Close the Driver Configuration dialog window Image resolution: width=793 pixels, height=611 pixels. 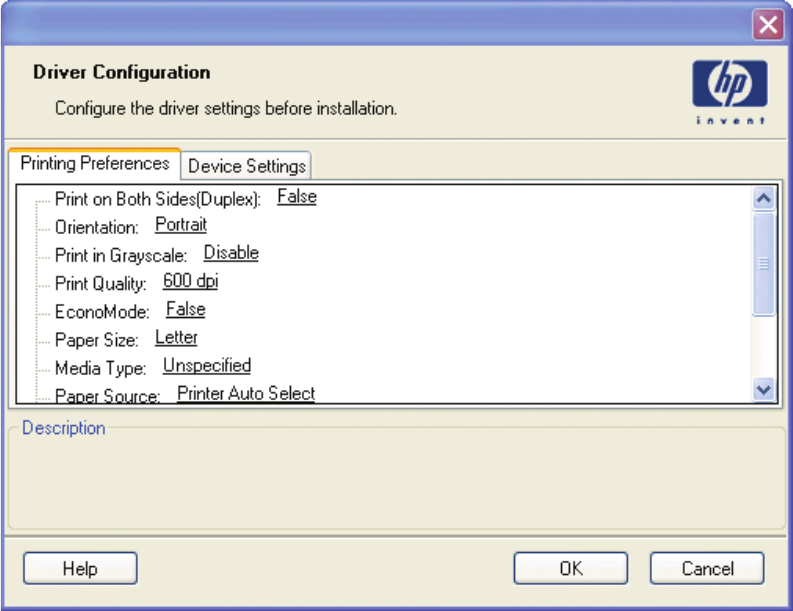pyautogui.click(x=768, y=26)
